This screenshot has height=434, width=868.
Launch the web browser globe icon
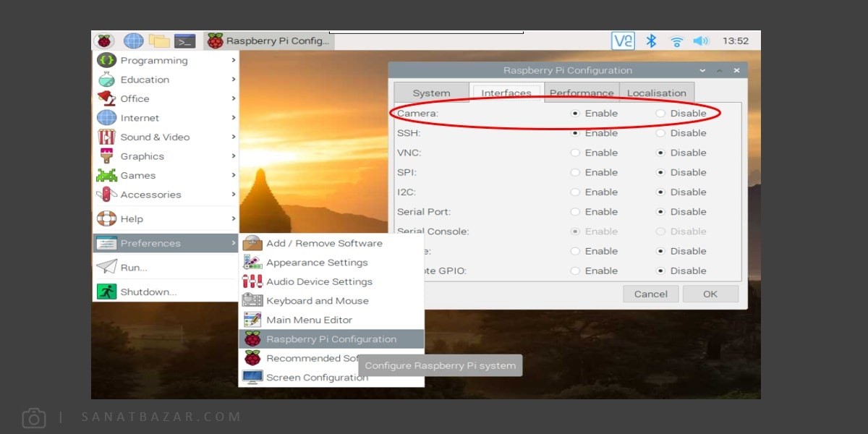pos(133,41)
